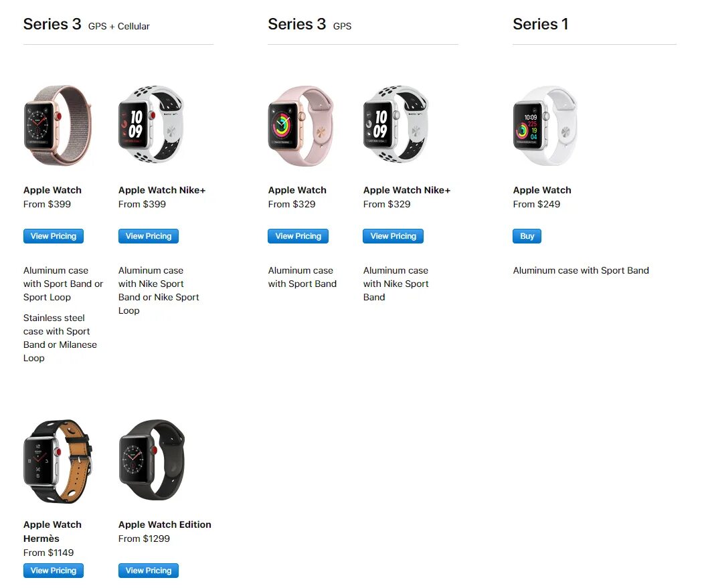Click the Apple Watch Edition title

(165, 524)
